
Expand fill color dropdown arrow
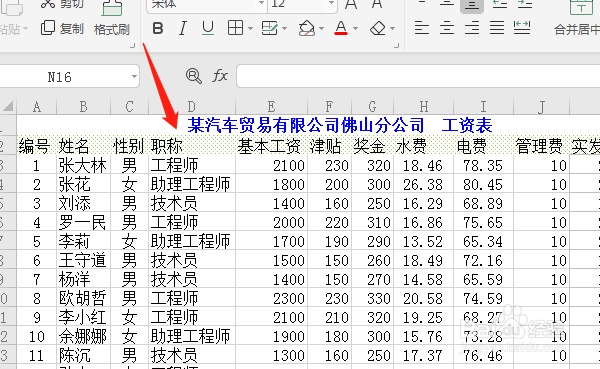(321, 28)
